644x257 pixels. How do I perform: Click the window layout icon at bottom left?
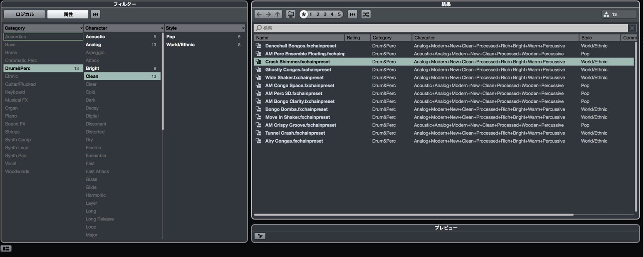tap(6, 249)
